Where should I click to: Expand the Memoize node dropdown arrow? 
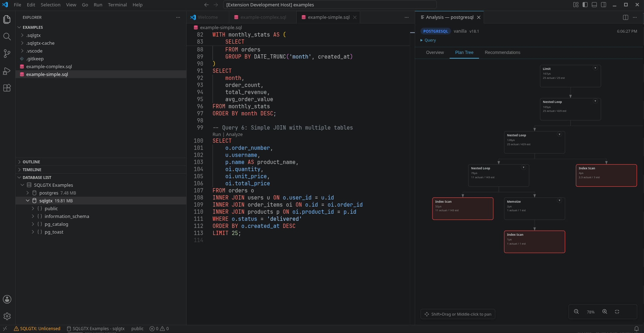pos(560,201)
